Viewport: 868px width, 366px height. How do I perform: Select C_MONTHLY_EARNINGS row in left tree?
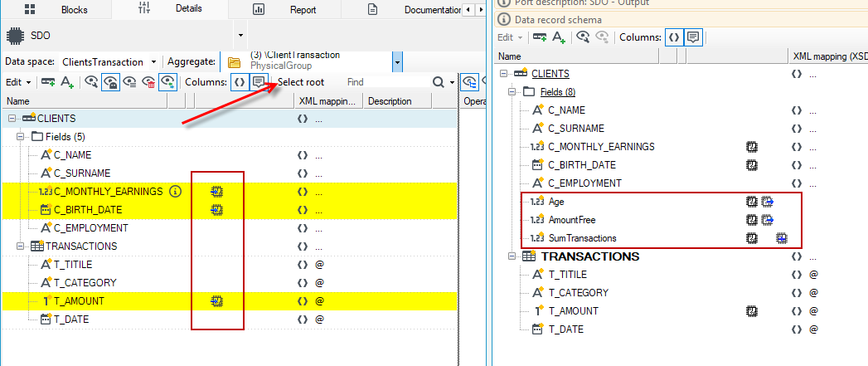pos(230,192)
